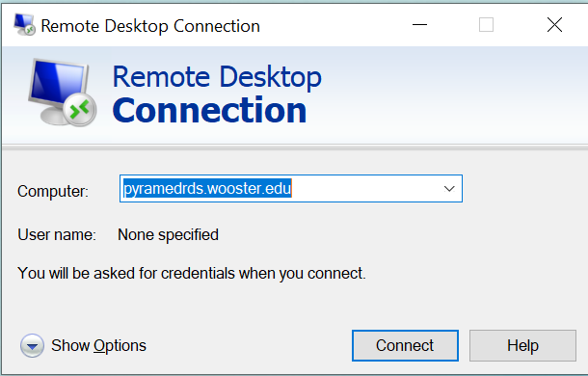
Task: Click the bold Connection banner heading
Action: click(x=209, y=110)
